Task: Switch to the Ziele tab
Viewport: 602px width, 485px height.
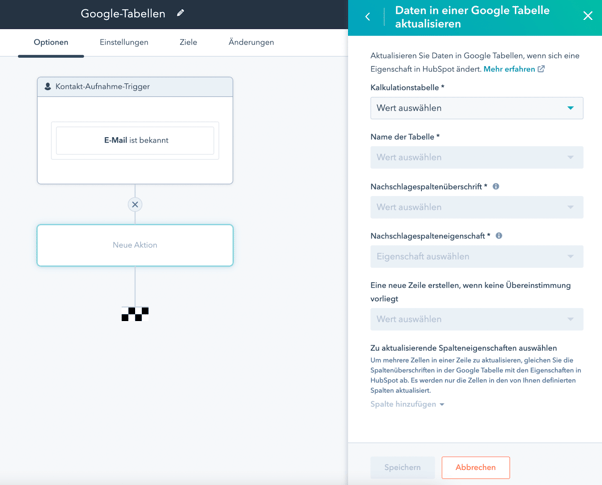Action: point(188,42)
